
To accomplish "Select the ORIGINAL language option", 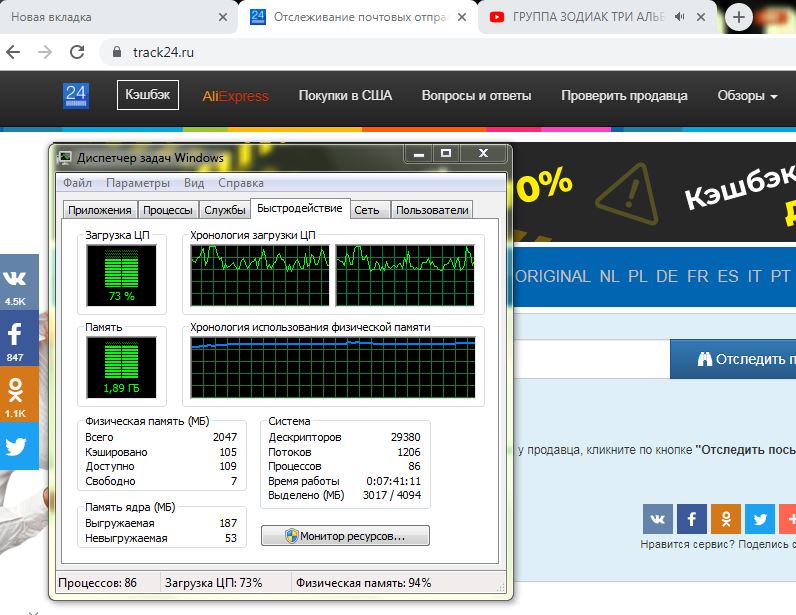I will [552, 276].
